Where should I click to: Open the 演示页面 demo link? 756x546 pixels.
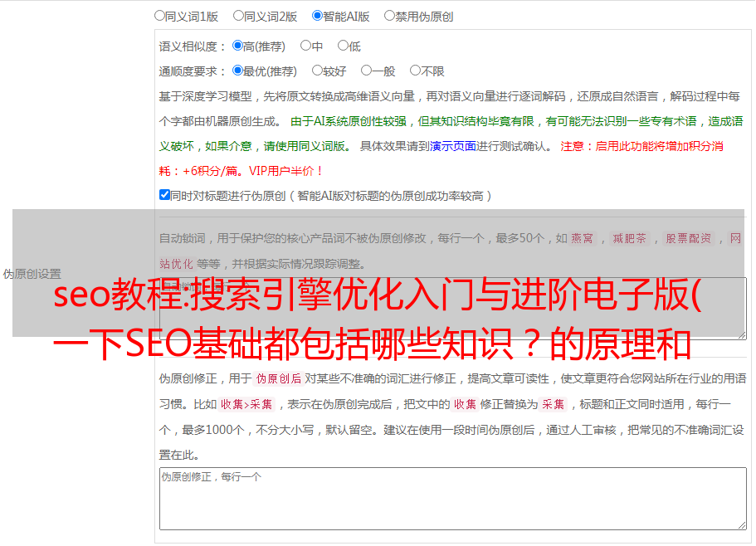pos(453,146)
